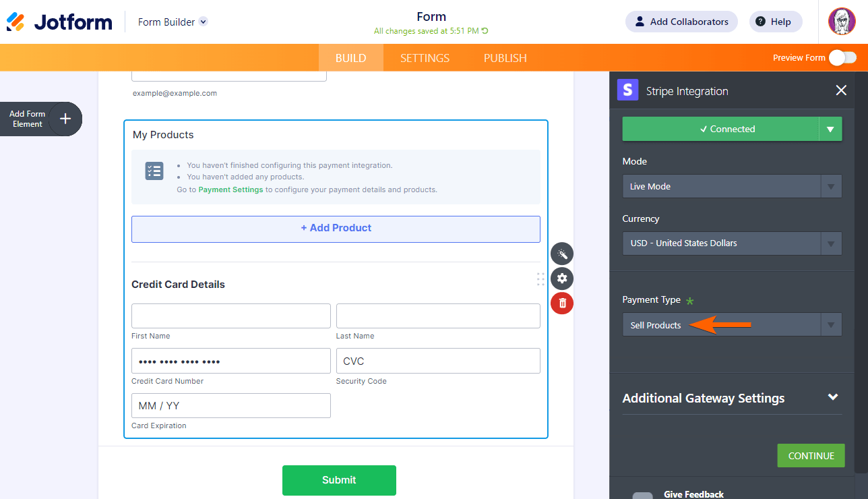
Task: Click the Payment Type label
Action: click(651, 299)
